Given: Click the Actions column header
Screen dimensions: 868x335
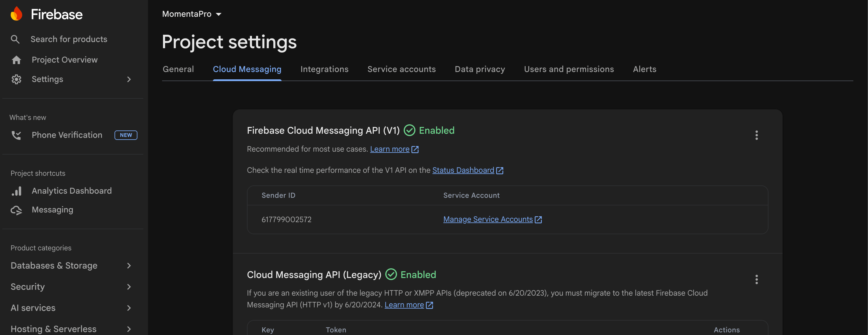Looking at the screenshot, I should pyautogui.click(x=726, y=330).
